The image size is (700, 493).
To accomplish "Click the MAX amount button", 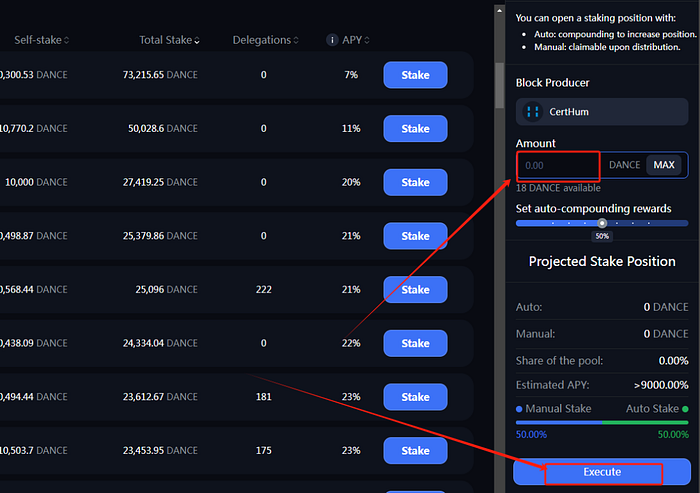I will pos(664,165).
